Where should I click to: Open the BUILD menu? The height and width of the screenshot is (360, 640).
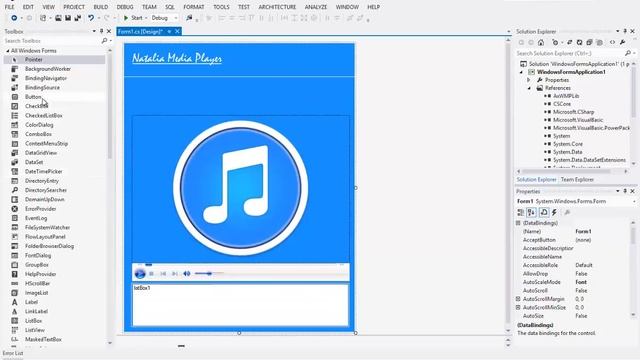[101, 7]
